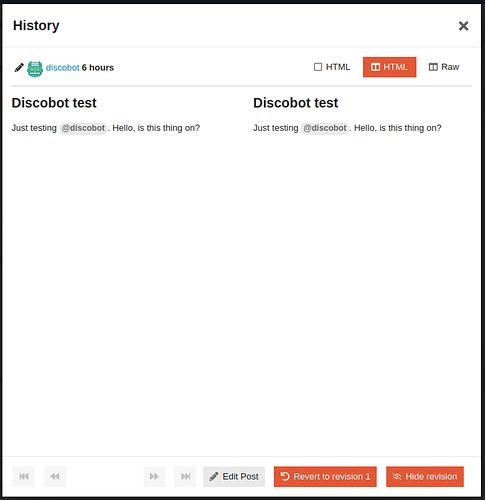Viewport: 485px width, 500px height.
Task: Click the Edit Post button
Action: tap(234, 476)
